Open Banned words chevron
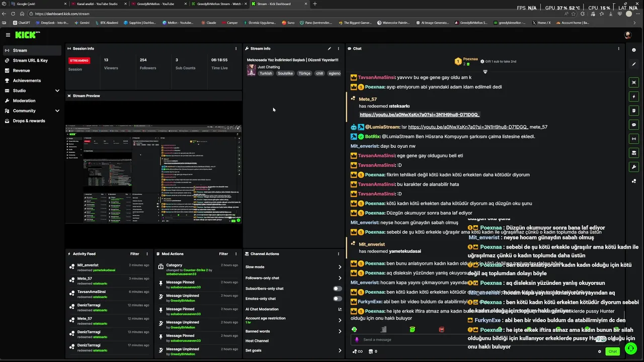 pyautogui.click(x=340, y=331)
